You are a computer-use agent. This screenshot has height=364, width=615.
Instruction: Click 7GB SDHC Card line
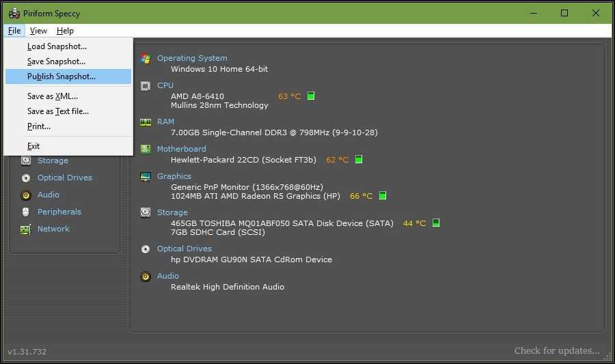218,232
